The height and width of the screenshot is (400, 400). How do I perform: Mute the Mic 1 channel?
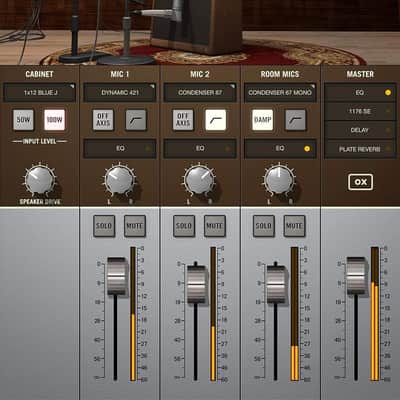tap(135, 226)
